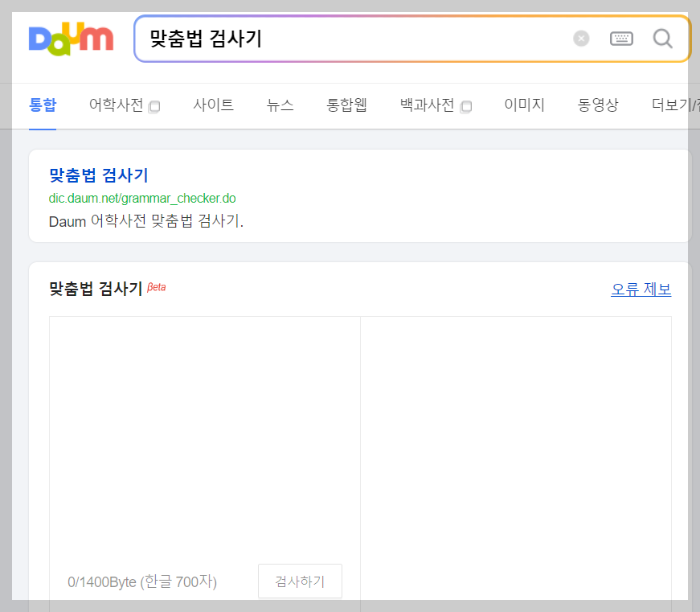Visit the dic.daum.net URL link
The width and height of the screenshot is (700, 612).
[x=140, y=196]
